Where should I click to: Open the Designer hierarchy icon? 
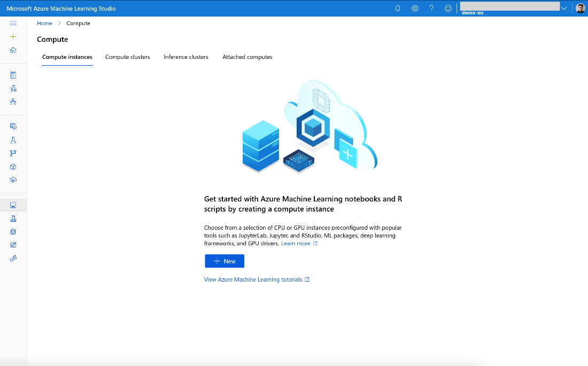tap(13, 102)
